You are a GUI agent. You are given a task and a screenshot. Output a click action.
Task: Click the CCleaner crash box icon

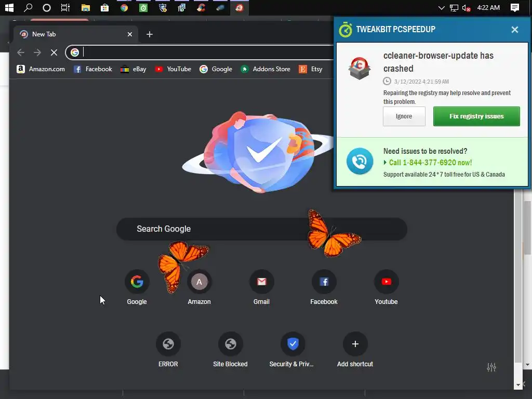pos(360,68)
